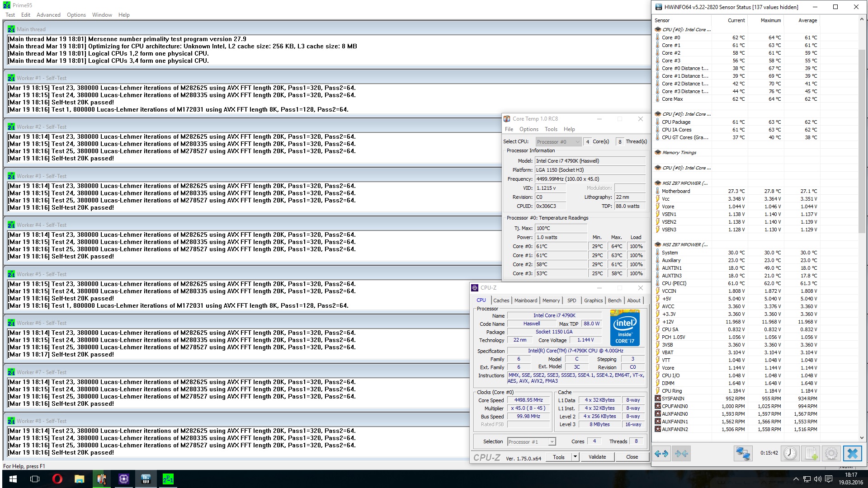Open Core Temp Options menu
The width and height of the screenshot is (868, 488).
point(528,129)
